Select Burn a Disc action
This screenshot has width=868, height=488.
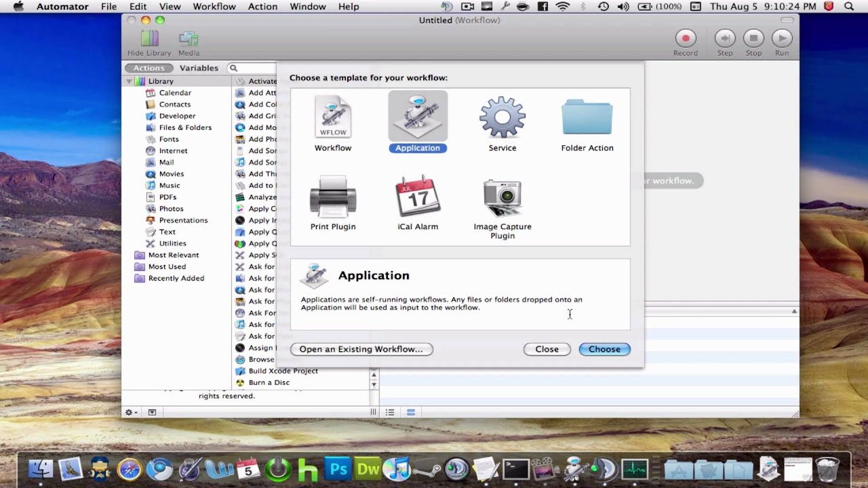tap(269, 382)
